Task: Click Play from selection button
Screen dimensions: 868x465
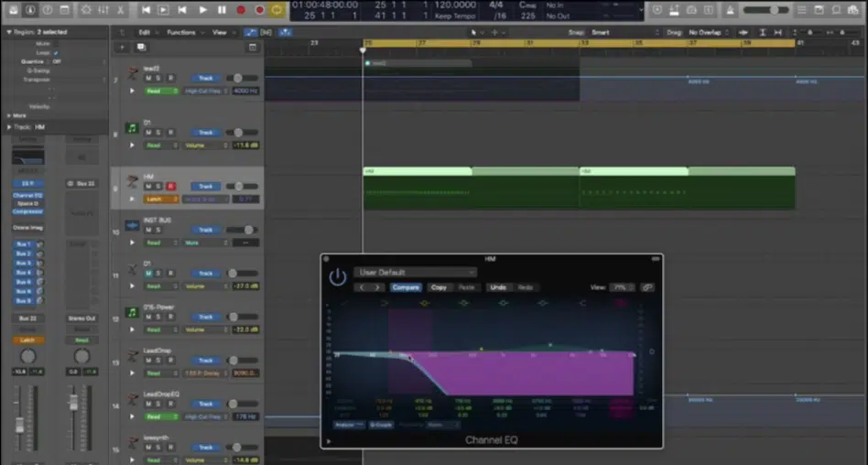Action: pyautogui.click(x=163, y=10)
